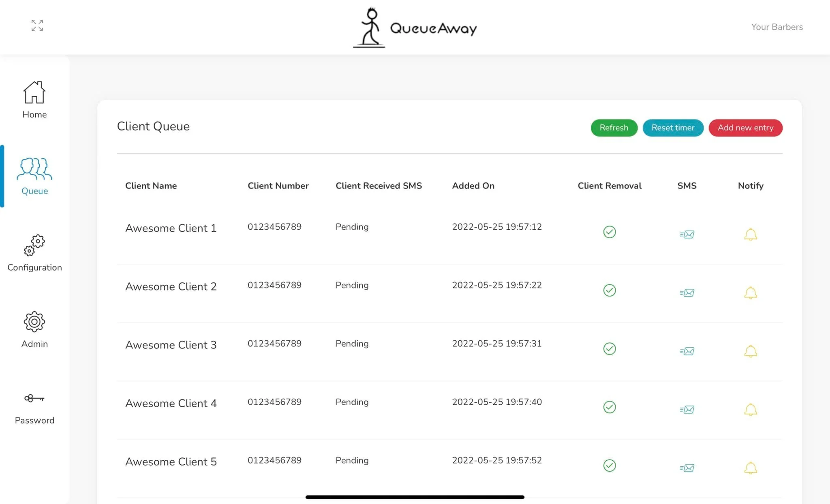
Task: Remove Awesome Client 3 with green checkmark
Action: [610, 349]
